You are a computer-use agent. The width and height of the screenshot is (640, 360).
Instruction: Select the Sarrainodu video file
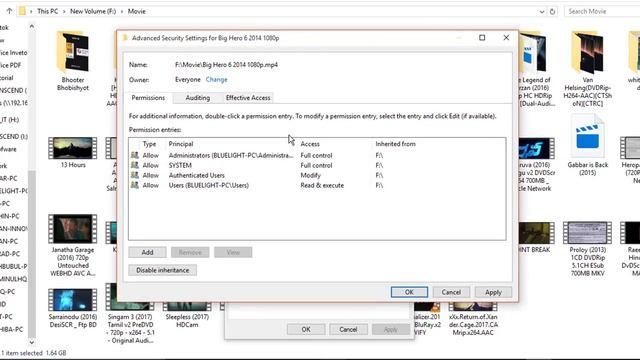(x=73, y=308)
